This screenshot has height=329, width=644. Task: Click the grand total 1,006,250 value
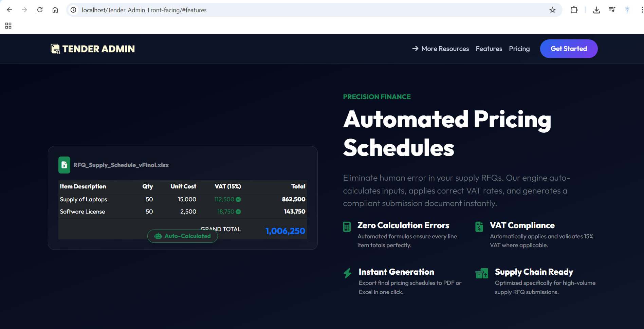pos(285,231)
